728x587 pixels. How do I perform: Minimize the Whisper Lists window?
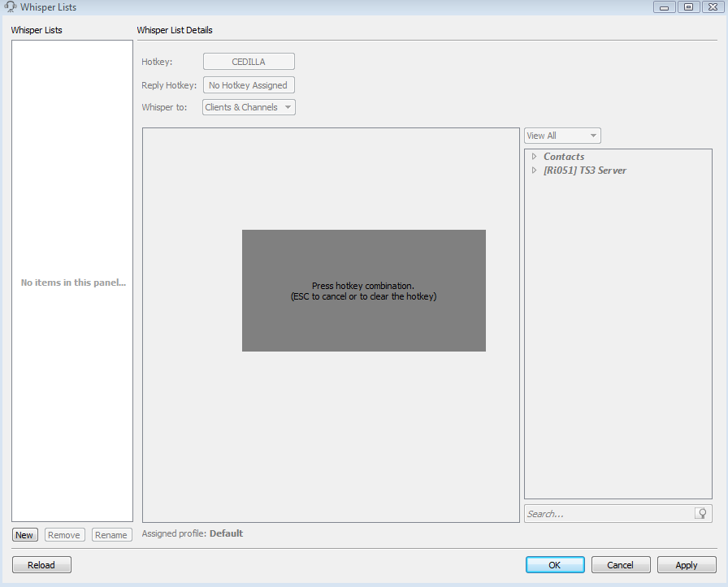pyautogui.click(x=665, y=7)
